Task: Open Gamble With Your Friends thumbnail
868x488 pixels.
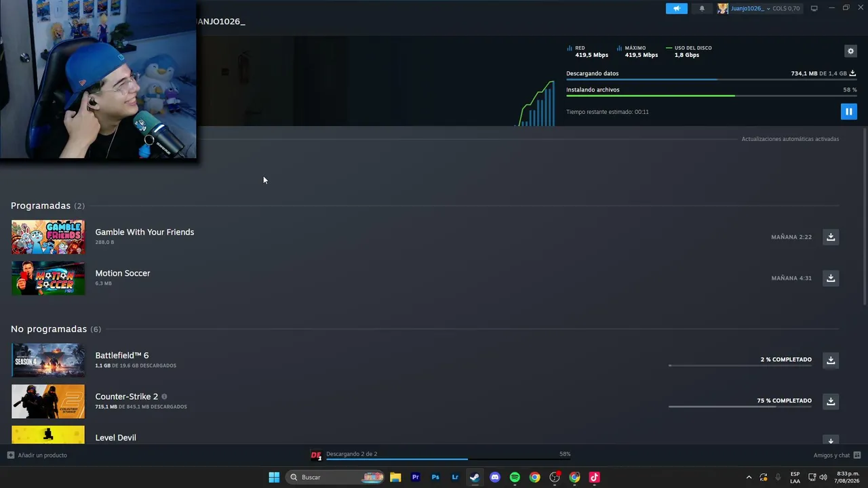Action: pyautogui.click(x=48, y=237)
